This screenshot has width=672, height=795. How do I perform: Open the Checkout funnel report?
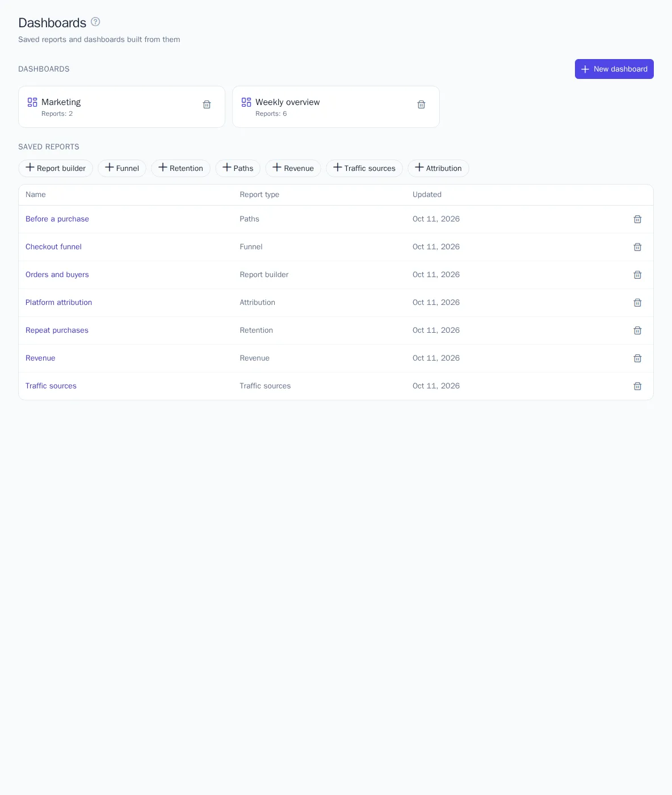tap(53, 247)
